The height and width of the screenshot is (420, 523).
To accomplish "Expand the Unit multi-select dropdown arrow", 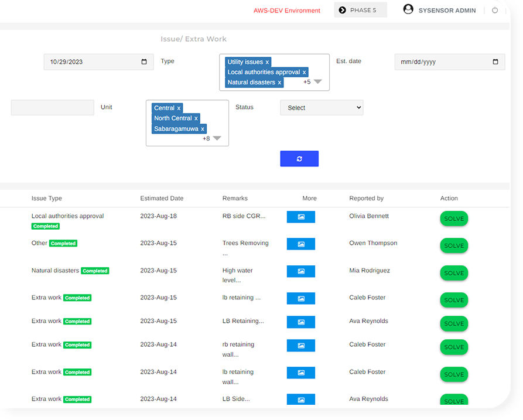I will pyautogui.click(x=217, y=138).
